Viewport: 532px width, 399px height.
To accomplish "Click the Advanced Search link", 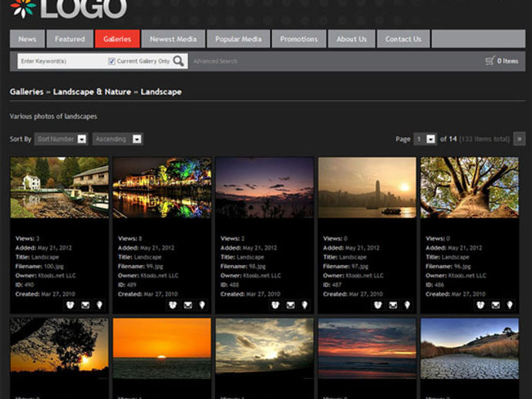I will [x=215, y=62].
